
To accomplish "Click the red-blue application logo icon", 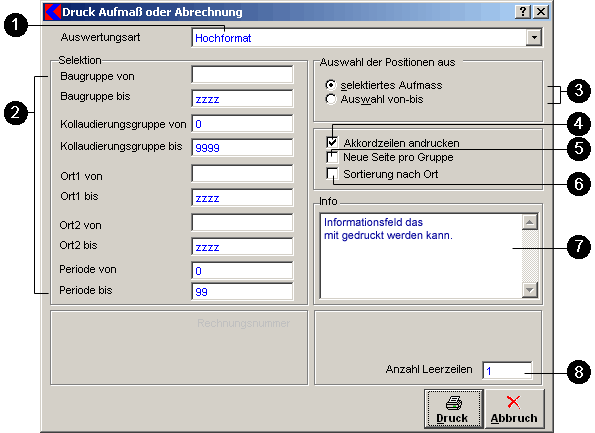I will click(52, 12).
